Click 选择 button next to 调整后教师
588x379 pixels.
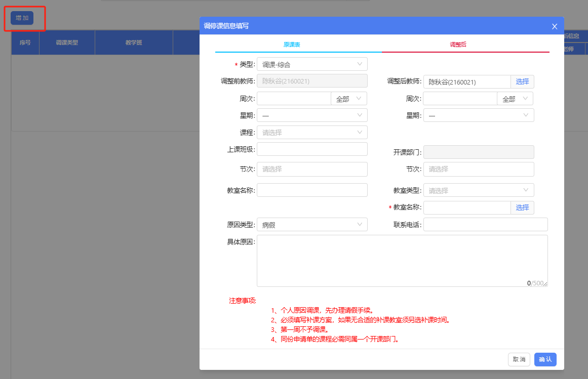pyautogui.click(x=522, y=81)
